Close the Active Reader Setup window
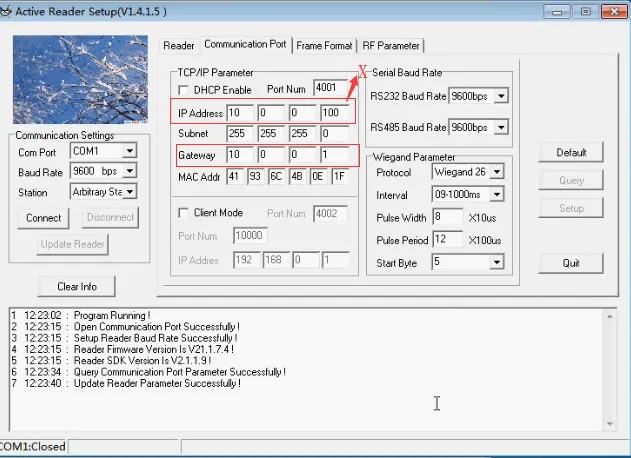 (x=614, y=12)
